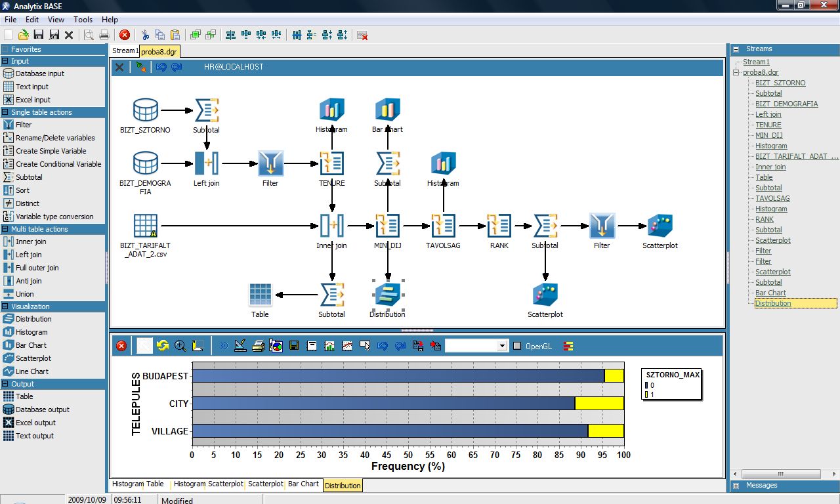The height and width of the screenshot is (504, 840).
Task: Click the blue CITY bar in chart
Action: (x=383, y=404)
